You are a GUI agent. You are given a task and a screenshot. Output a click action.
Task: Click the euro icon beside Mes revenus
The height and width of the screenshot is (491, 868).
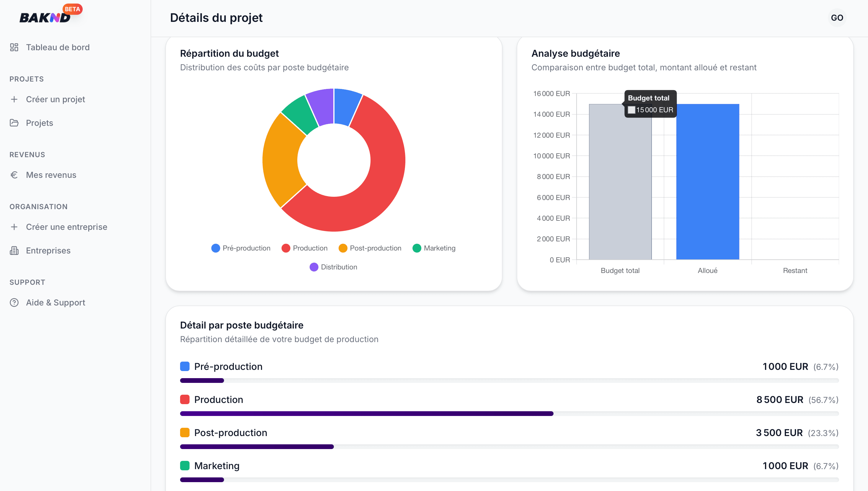tap(14, 175)
